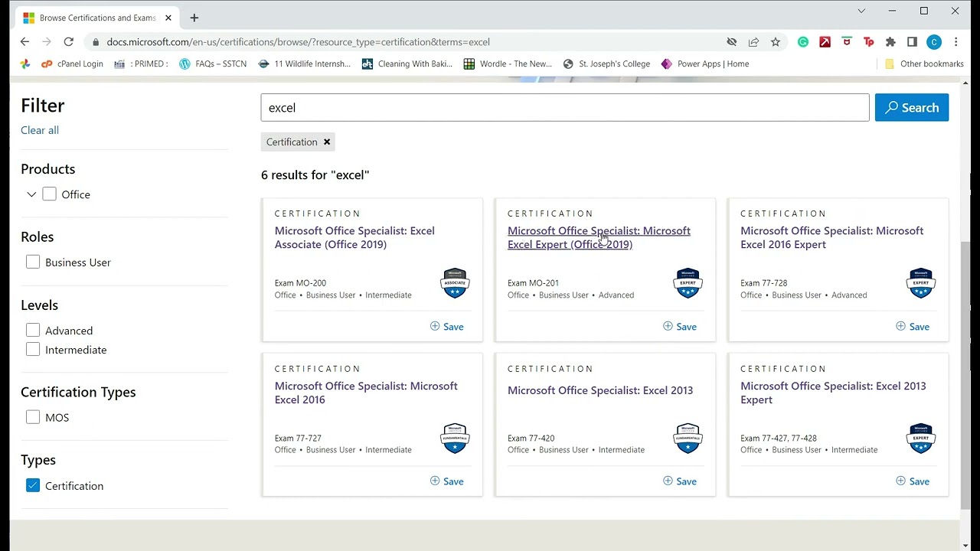Click the share page icon in address bar

[x=753, y=42]
